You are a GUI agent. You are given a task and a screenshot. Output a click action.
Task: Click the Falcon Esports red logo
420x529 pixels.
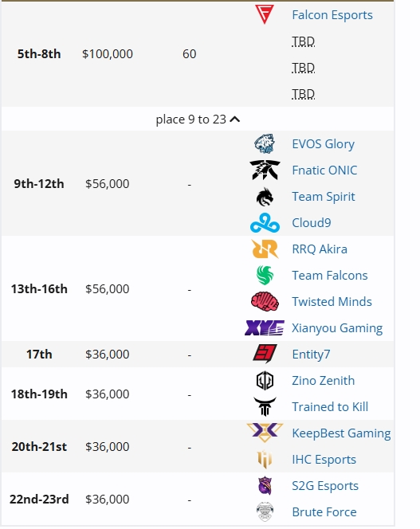pyautogui.click(x=265, y=14)
